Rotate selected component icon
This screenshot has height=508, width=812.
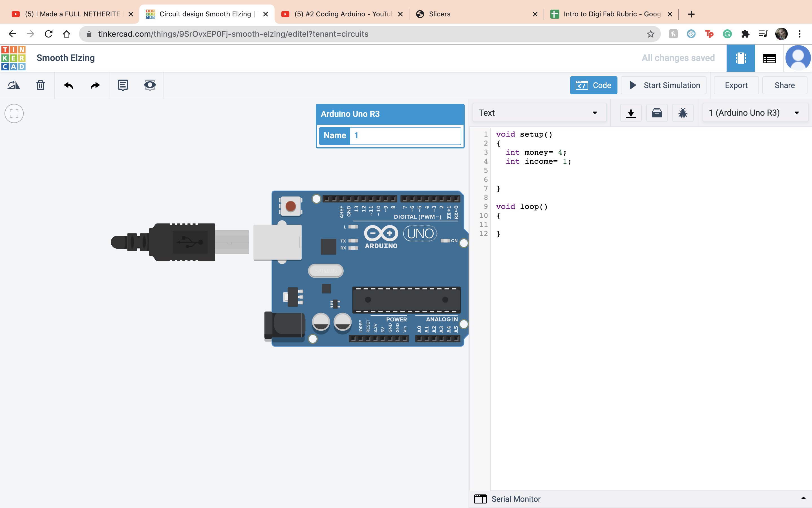click(14, 85)
